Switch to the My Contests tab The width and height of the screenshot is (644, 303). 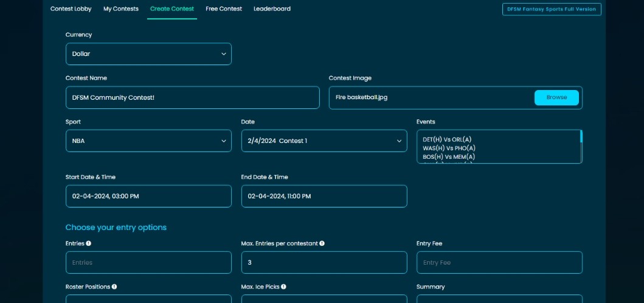[121, 9]
